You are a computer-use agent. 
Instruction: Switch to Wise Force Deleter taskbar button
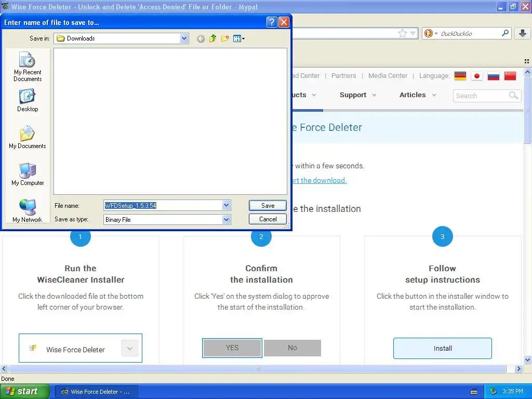pyautogui.click(x=96, y=392)
